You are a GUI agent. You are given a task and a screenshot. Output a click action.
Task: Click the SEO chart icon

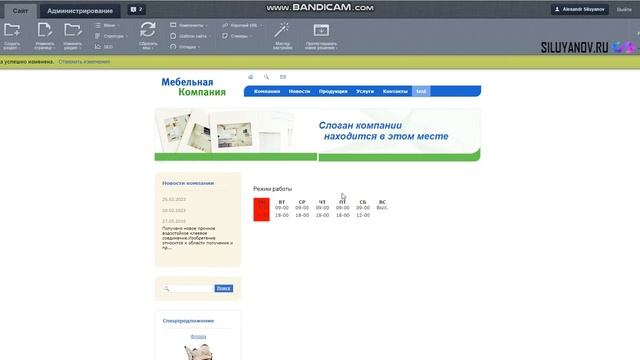click(x=98, y=47)
